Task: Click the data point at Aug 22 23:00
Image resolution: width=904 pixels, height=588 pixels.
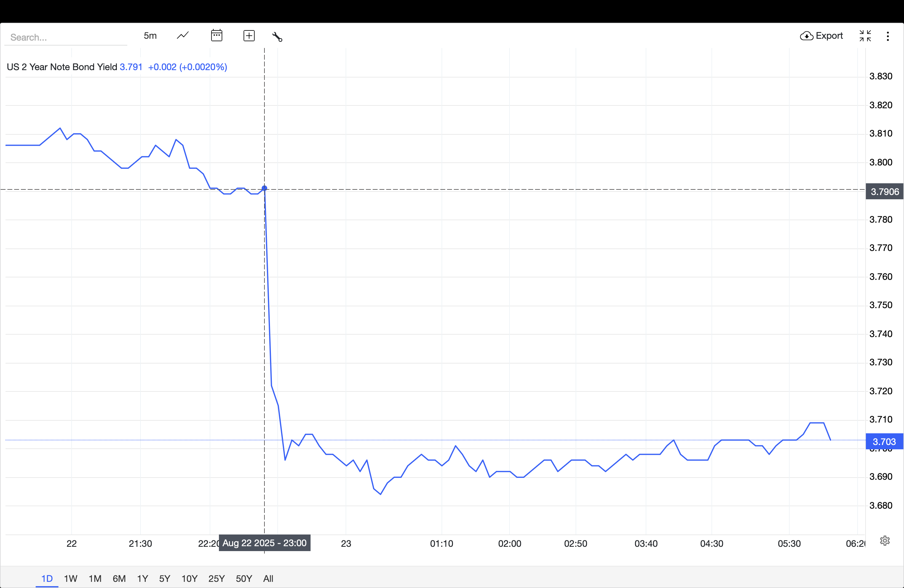Action: (264, 189)
